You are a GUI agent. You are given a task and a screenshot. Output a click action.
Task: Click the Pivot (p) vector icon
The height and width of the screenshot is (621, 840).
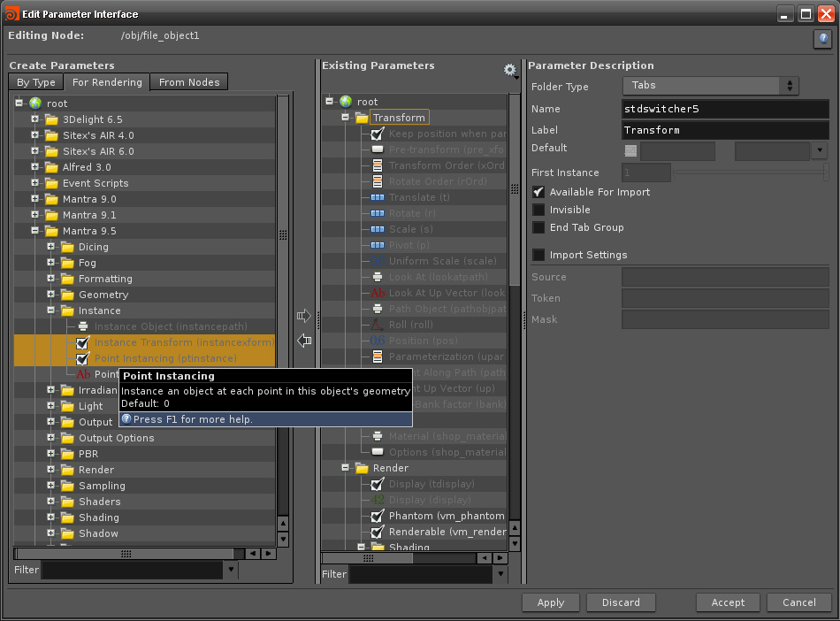point(378,245)
